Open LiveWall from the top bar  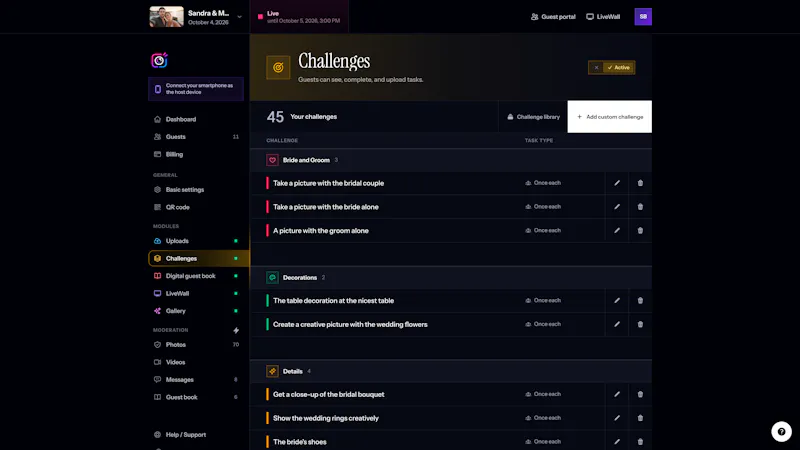coord(603,17)
